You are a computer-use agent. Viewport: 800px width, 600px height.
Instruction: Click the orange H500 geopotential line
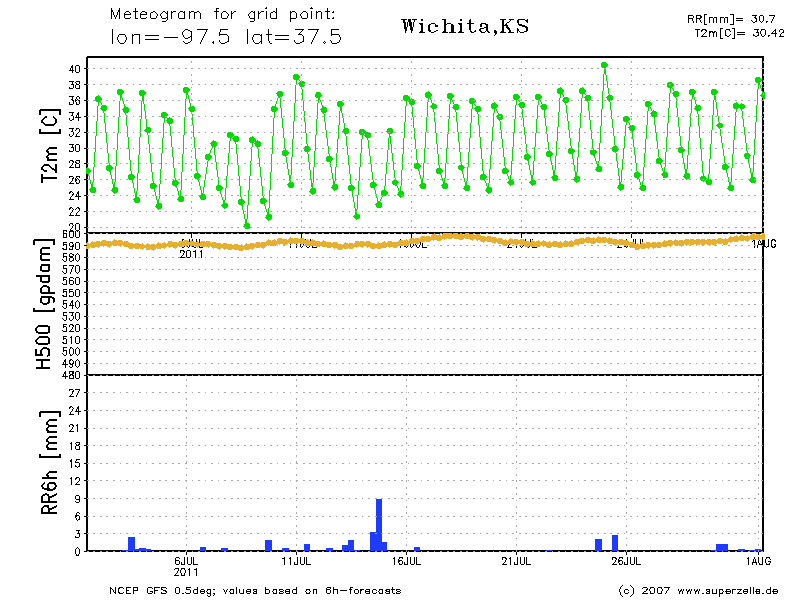pos(400,242)
